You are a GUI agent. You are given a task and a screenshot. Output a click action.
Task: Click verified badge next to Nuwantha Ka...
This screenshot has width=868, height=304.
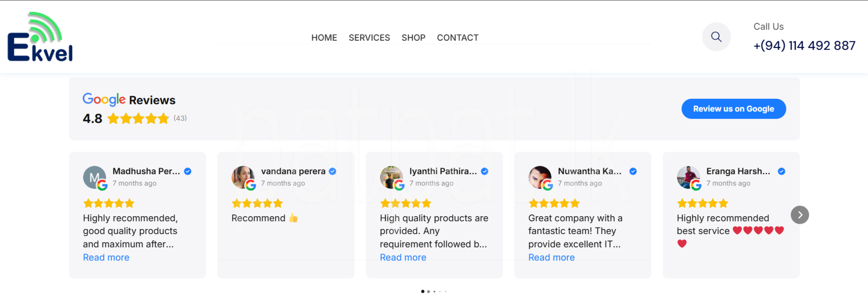point(633,171)
